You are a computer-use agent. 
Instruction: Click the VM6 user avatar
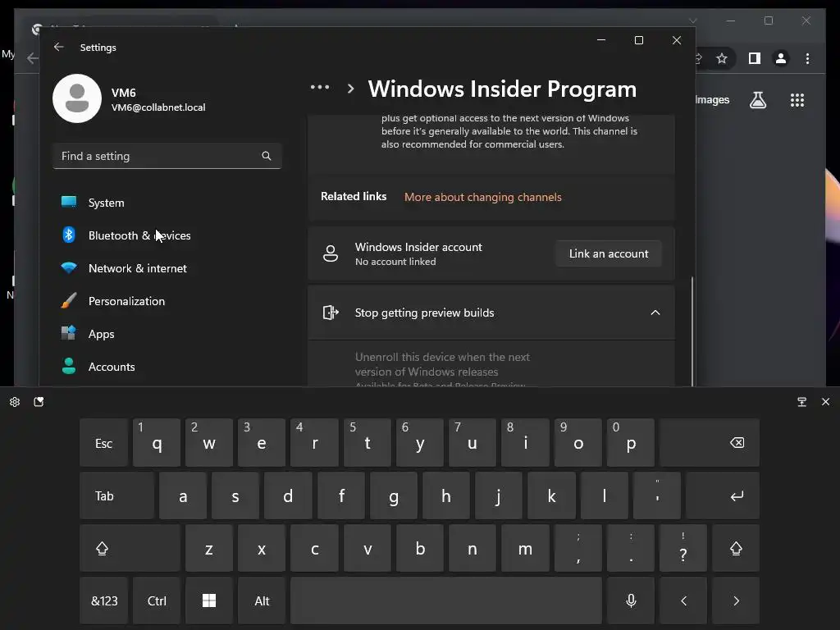point(77,98)
